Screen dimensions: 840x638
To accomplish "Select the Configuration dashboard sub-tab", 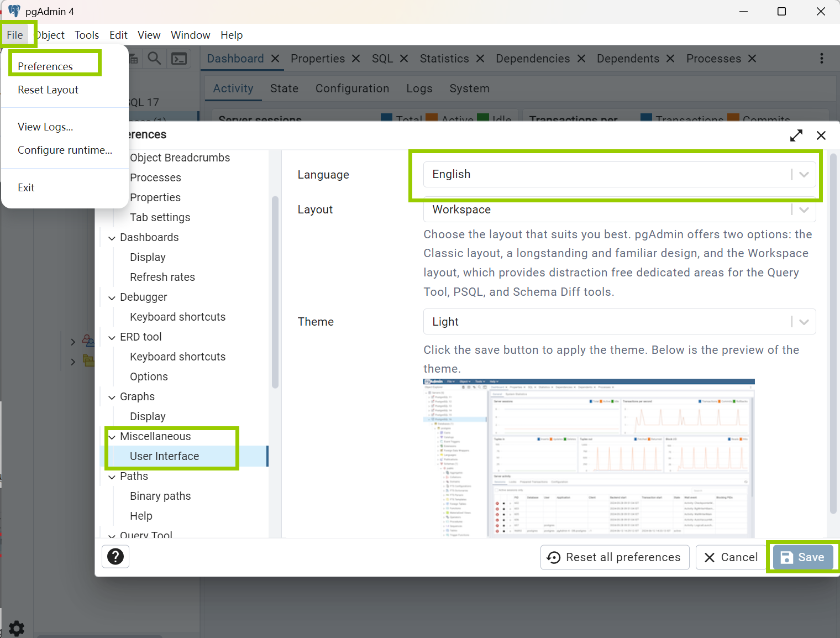I will (x=352, y=88).
